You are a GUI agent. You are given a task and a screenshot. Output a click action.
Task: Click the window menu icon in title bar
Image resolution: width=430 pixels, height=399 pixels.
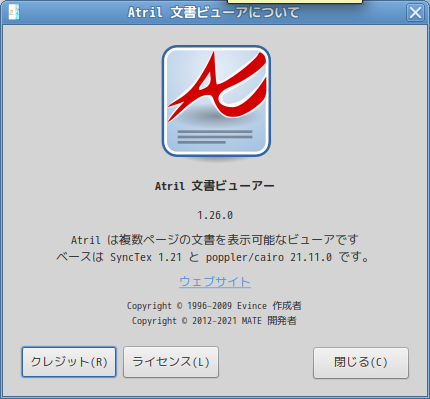click(14, 12)
